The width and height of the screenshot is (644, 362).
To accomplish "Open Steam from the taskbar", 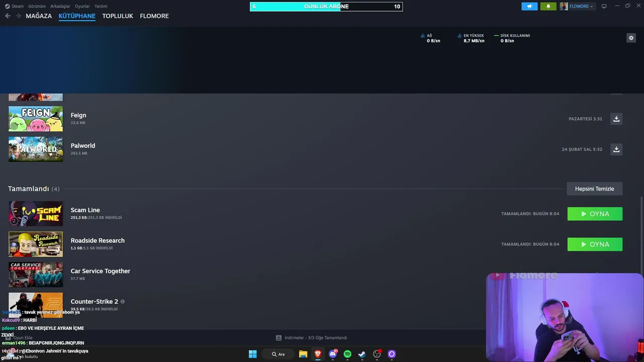I will coord(362,354).
